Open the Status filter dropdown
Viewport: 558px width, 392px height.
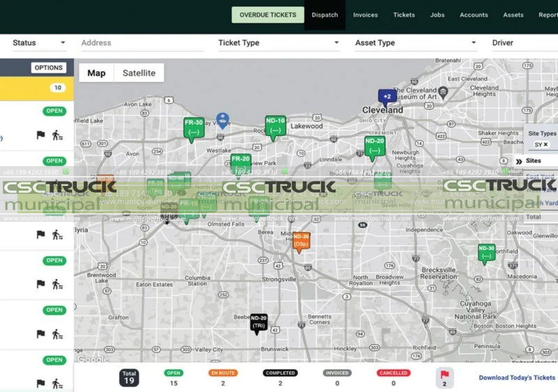[39, 43]
